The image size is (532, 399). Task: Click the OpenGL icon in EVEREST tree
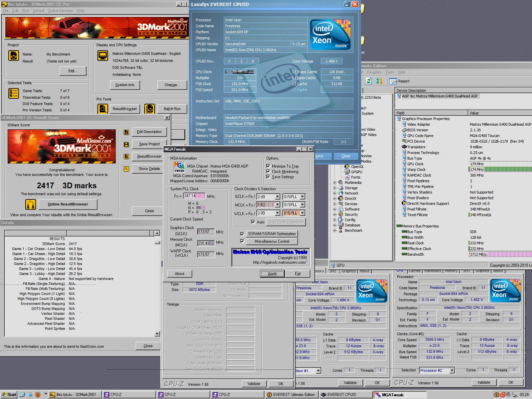[x=347, y=167]
